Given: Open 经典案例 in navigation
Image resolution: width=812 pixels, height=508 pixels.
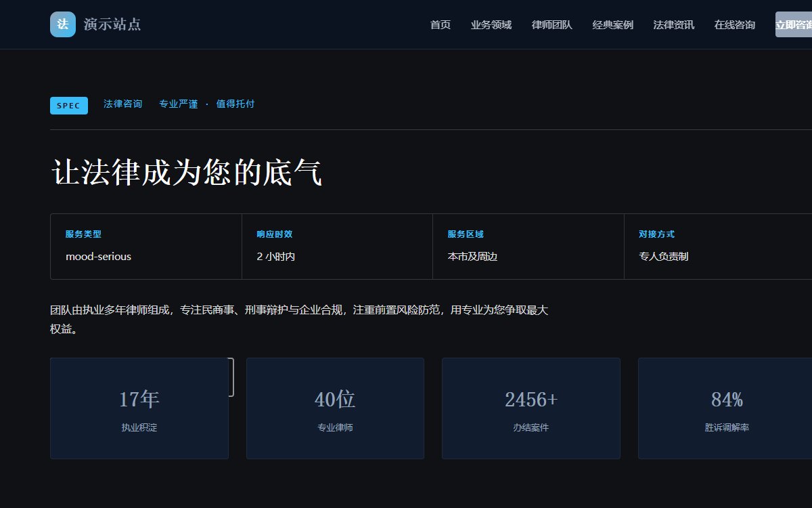Looking at the screenshot, I should point(613,25).
